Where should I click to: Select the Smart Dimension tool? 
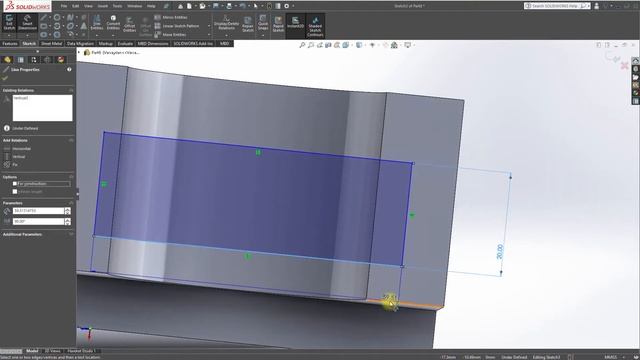click(x=27, y=22)
